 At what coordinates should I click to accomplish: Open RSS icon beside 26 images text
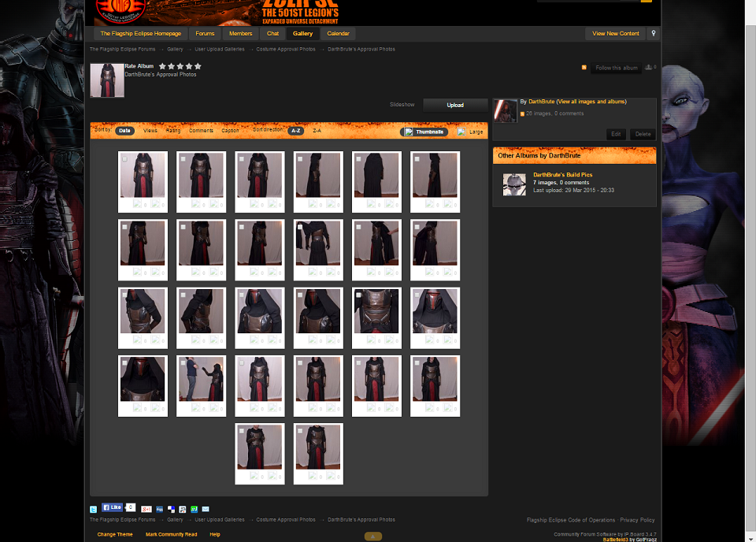point(522,113)
